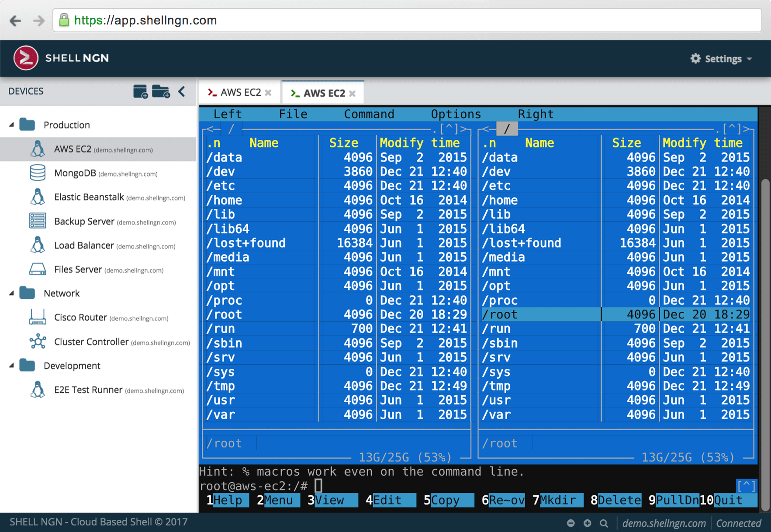This screenshot has width=771, height=532.
Task: Close the active AWS EC2 tab
Action: click(353, 93)
